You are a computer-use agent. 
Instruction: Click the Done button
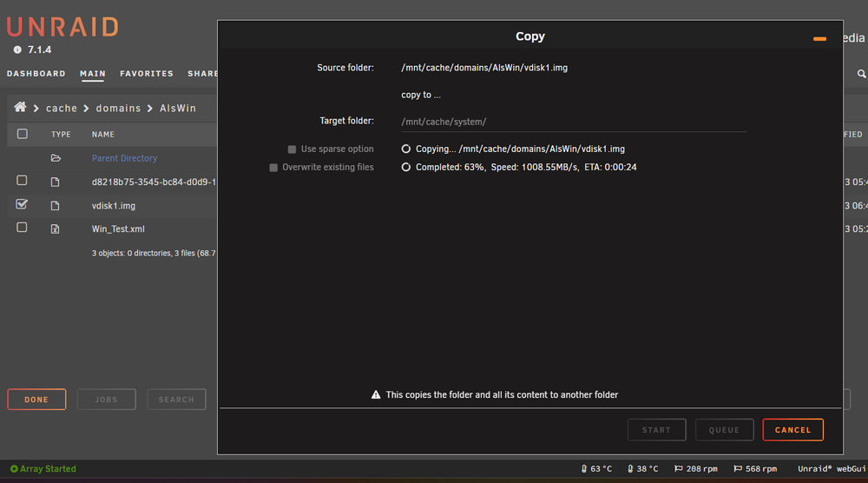tap(36, 400)
